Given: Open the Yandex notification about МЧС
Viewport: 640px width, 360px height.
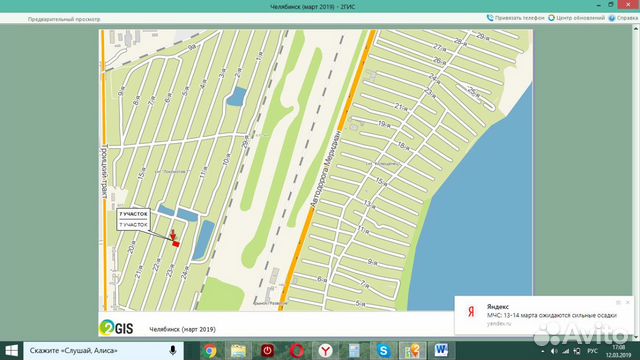Looking at the screenshot, I should pyautogui.click(x=544, y=315).
